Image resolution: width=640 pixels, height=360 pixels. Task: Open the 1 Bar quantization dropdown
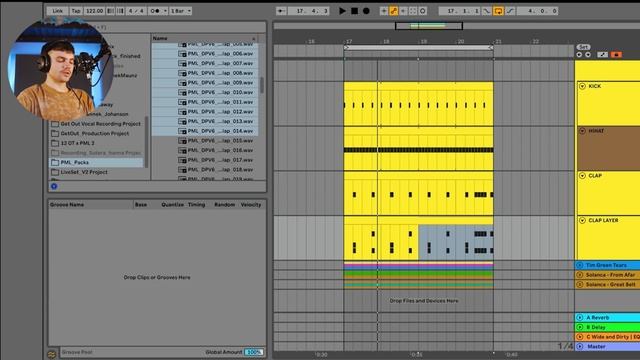[x=180, y=11]
